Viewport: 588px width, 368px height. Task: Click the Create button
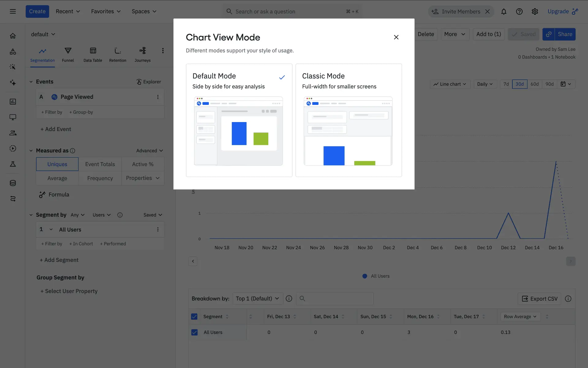coord(37,11)
